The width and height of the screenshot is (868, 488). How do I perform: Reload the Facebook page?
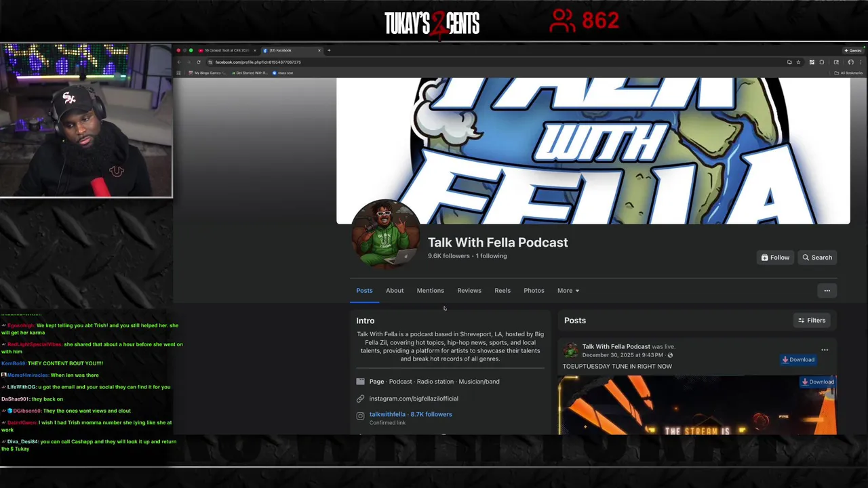pos(199,62)
